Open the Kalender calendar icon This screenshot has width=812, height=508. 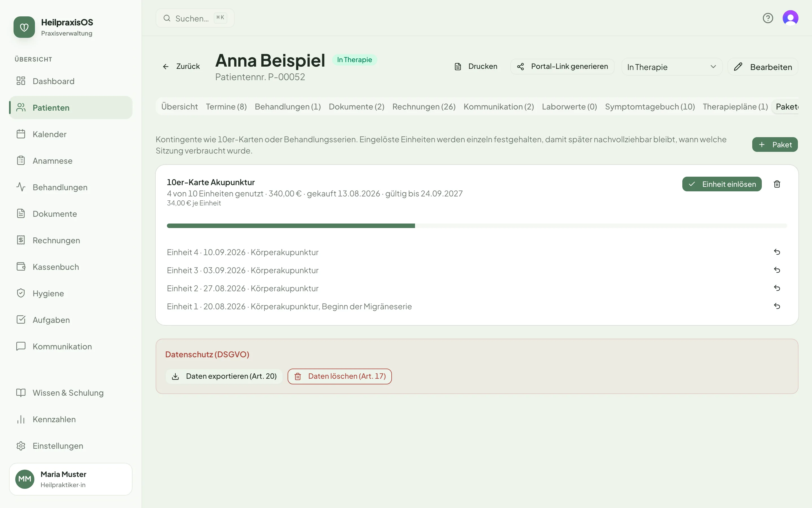click(21, 134)
